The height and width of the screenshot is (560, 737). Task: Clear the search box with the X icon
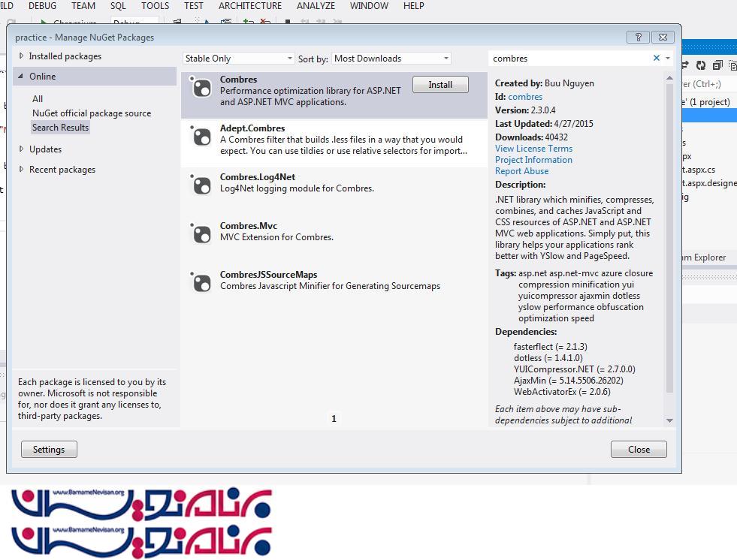click(656, 59)
